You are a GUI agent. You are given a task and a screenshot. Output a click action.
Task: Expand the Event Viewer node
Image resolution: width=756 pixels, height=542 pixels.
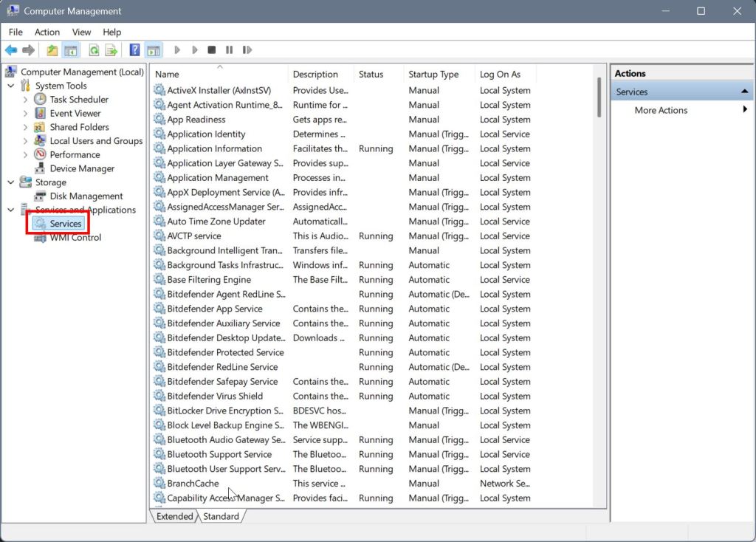(x=26, y=114)
